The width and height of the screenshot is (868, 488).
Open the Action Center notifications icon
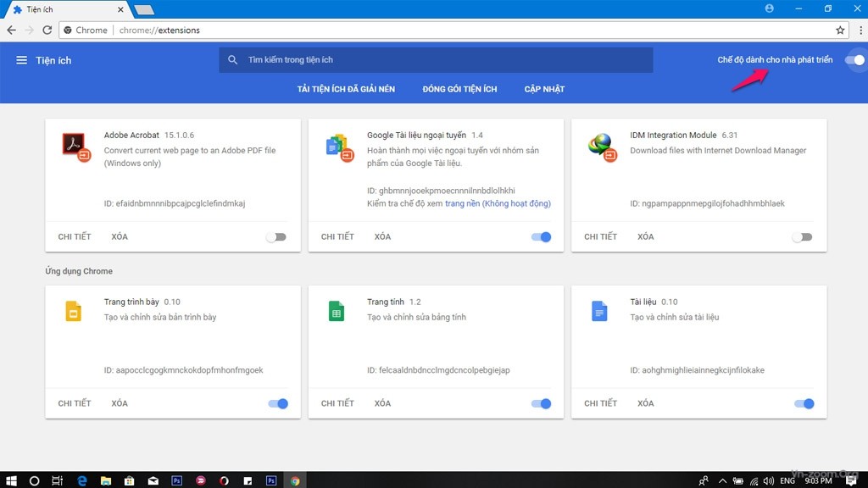851,481
